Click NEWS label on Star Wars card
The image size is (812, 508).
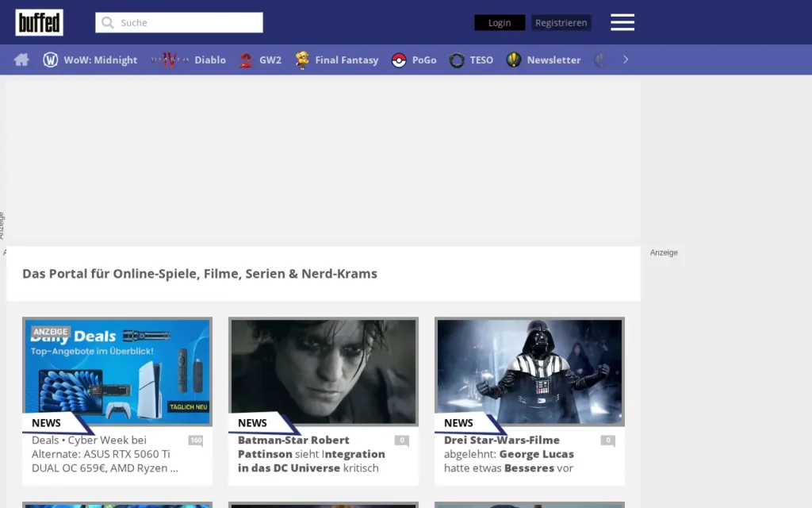[458, 423]
